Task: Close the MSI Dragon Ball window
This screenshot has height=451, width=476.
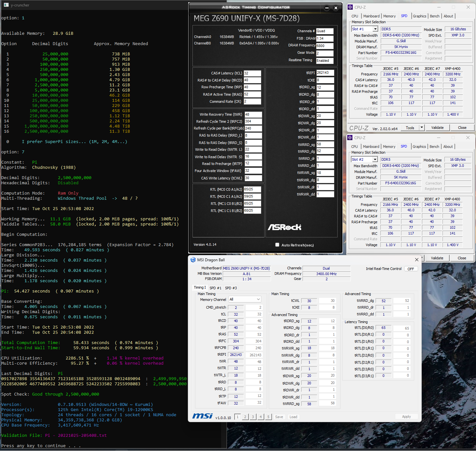Action: pos(416,260)
